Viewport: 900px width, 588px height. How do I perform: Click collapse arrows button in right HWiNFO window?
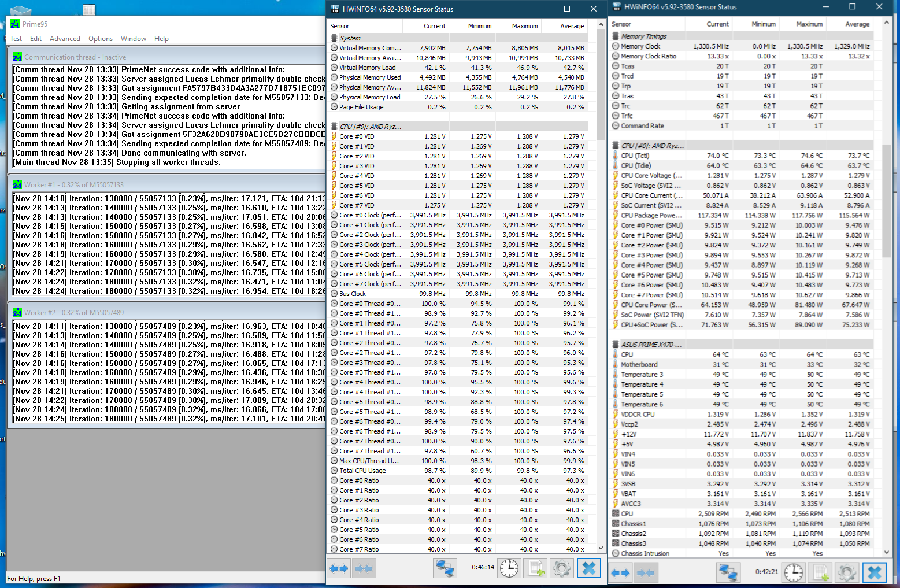(x=645, y=573)
